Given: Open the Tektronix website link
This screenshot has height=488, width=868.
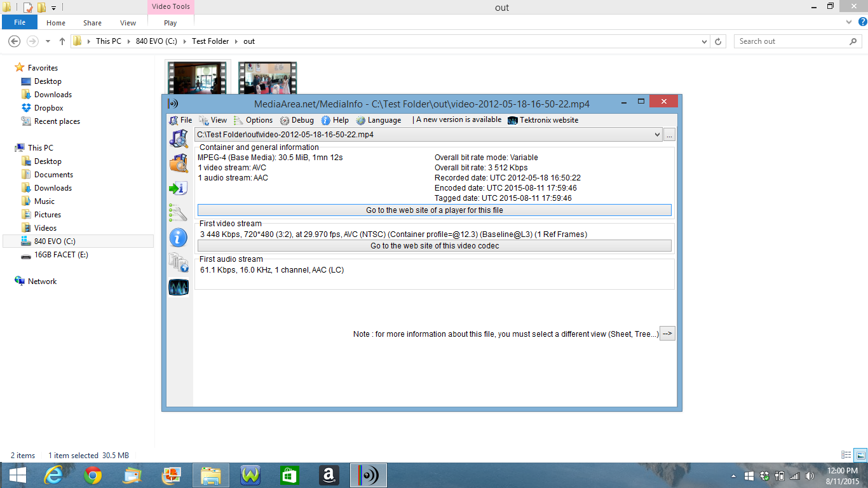Looking at the screenshot, I should (x=543, y=120).
